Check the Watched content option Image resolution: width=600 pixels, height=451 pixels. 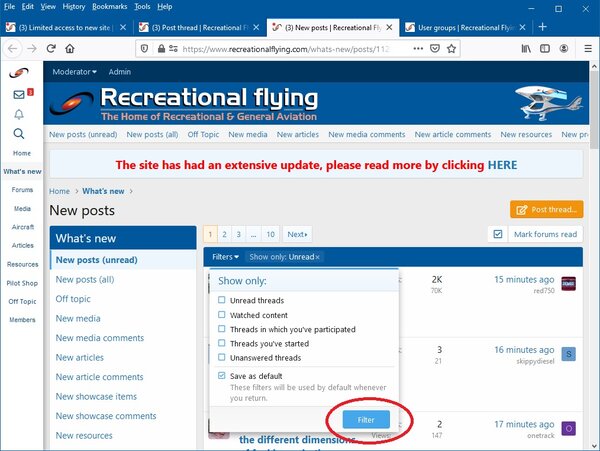point(222,315)
